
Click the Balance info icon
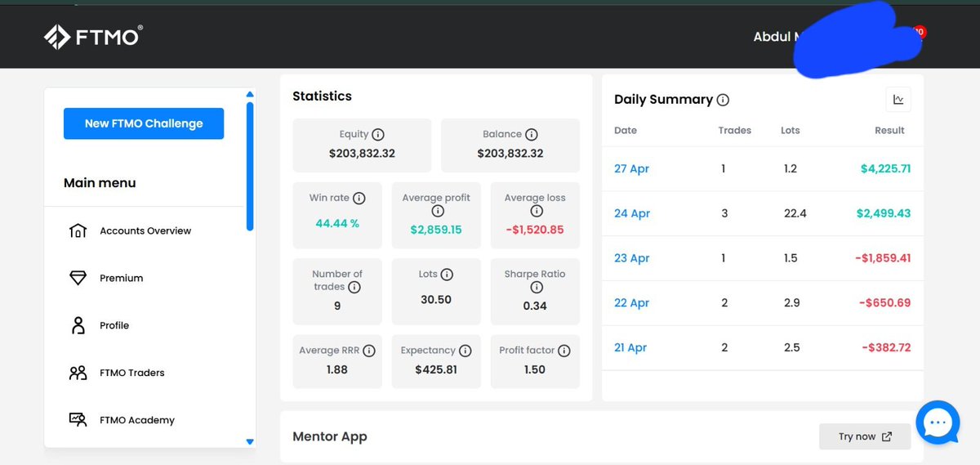tap(532, 134)
